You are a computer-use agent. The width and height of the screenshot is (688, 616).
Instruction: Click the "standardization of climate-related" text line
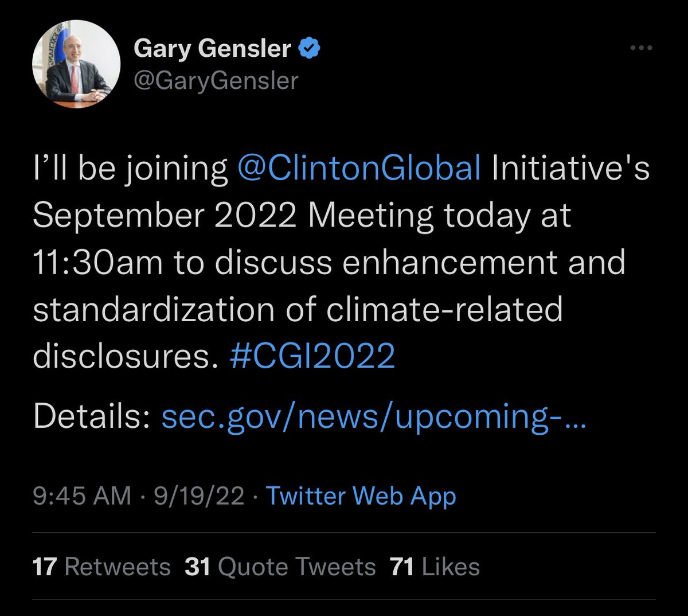[298, 310]
